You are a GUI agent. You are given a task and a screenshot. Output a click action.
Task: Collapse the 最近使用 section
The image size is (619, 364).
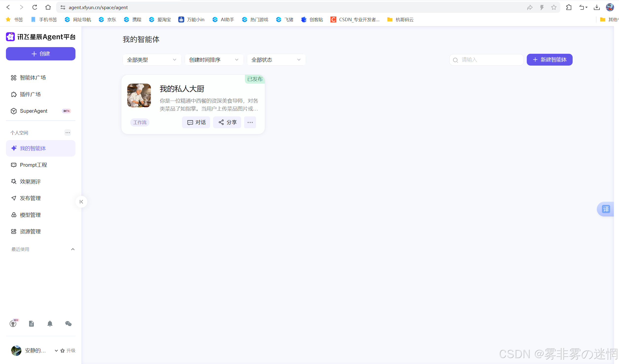[x=73, y=249]
